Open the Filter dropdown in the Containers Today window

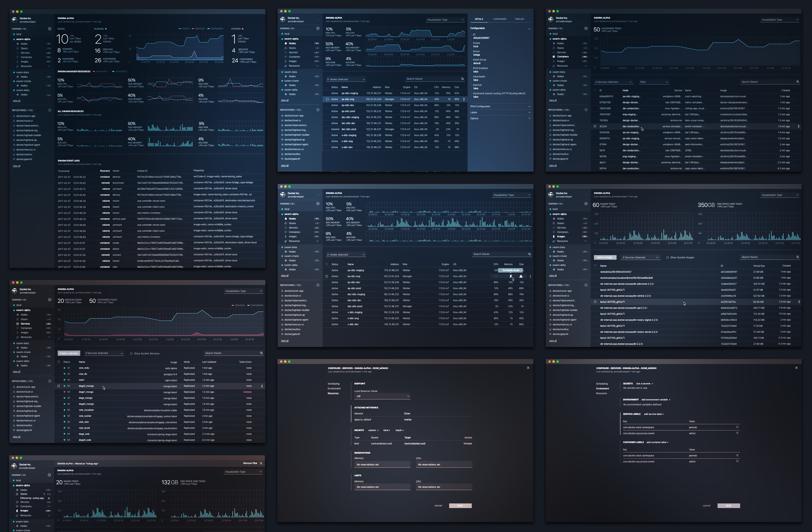[654, 82]
